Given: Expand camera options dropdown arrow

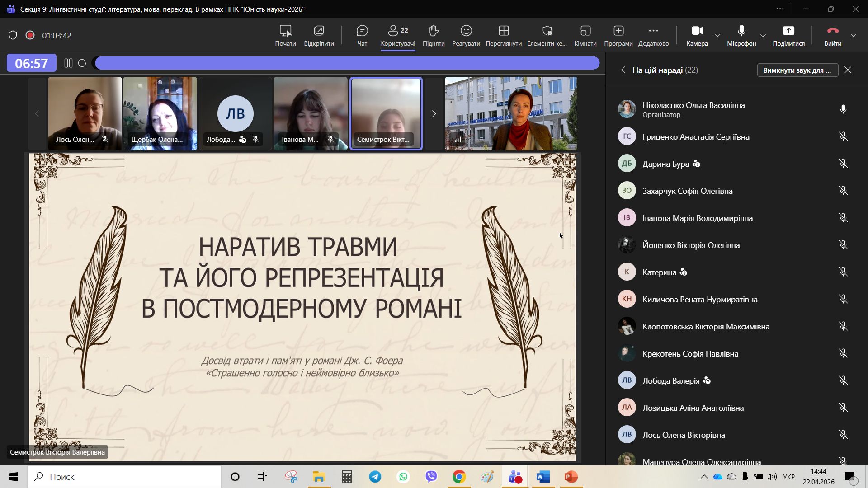Looking at the screenshot, I should (x=717, y=35).
